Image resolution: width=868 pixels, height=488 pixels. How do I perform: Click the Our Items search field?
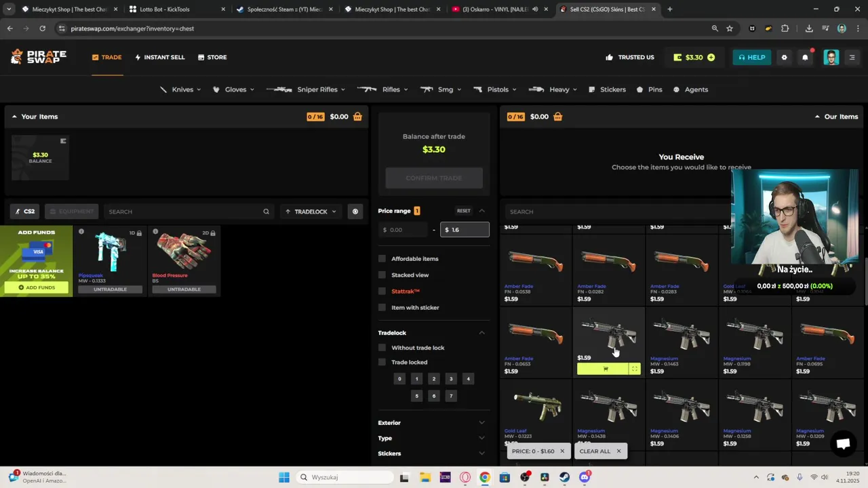(x=617, y=211)
